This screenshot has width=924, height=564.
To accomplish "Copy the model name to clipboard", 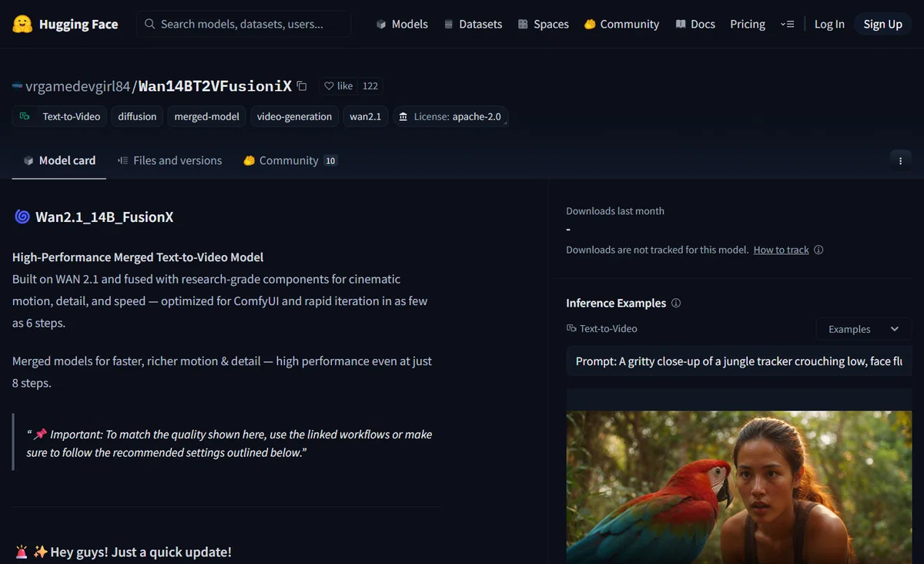I will pyautogui.click(x=302, y=86).
